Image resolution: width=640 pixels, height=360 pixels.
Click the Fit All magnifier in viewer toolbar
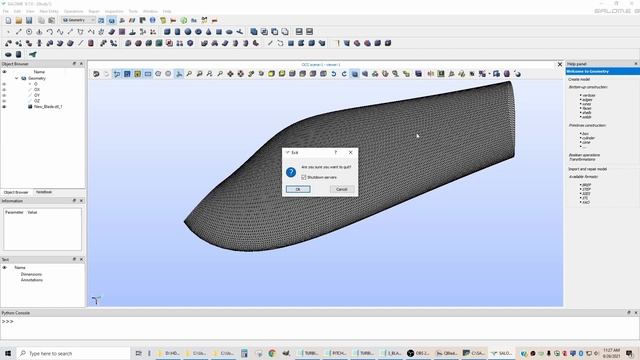[x=189, y=74]
